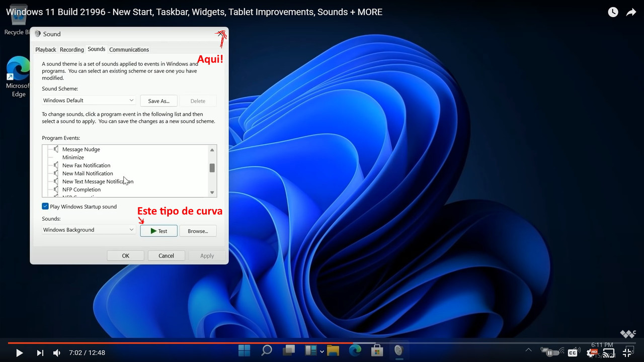Screen dimensions: 644x362
Task: Open the video settings gear
Action: (592, 353)
